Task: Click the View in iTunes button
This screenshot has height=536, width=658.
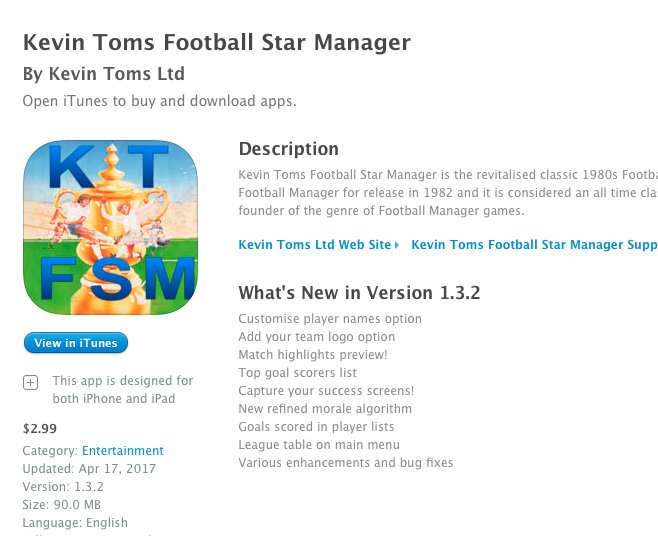Action: [x=76, y=343]
